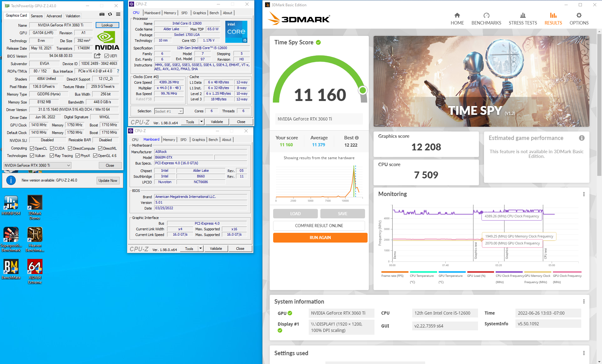Click BIOS export share icon in GPU-Z
This screenshot has height=364, width=602.
[x=98, y=56]
